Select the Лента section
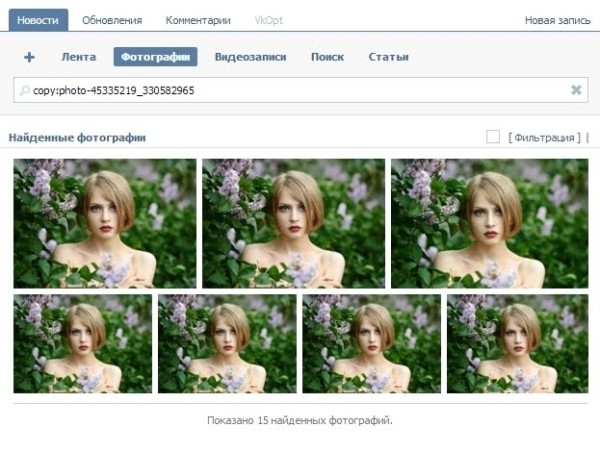The width and height of the screenshot is (600, 452). [79, 57]
